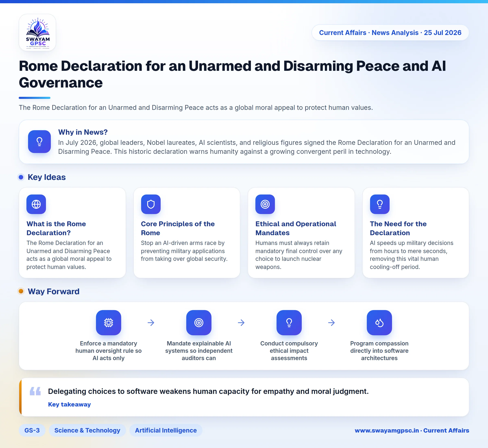Click the lightbulb icon above Conduct compulsory ethical impact
The height and width of the screenshot is (448, 488).
(x=289, y=322)
